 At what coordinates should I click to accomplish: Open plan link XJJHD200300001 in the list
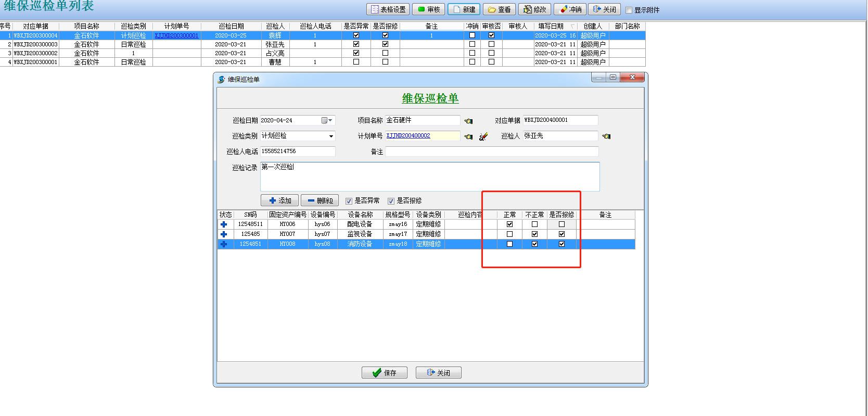coord(176,35)
